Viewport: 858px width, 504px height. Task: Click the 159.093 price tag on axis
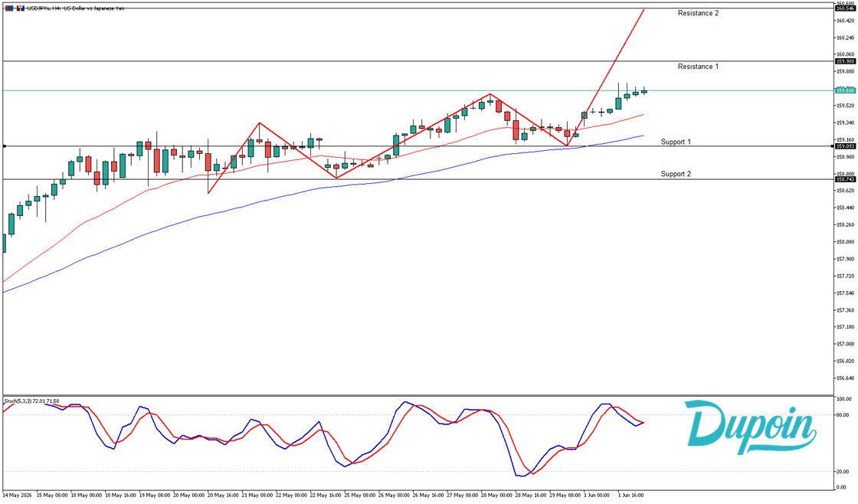coord(846,146)
